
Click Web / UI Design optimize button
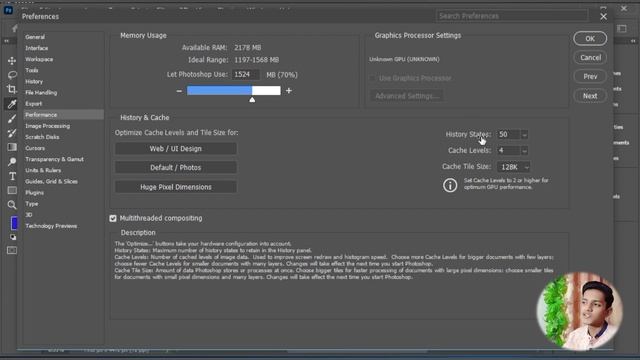(x=176, y=149)
